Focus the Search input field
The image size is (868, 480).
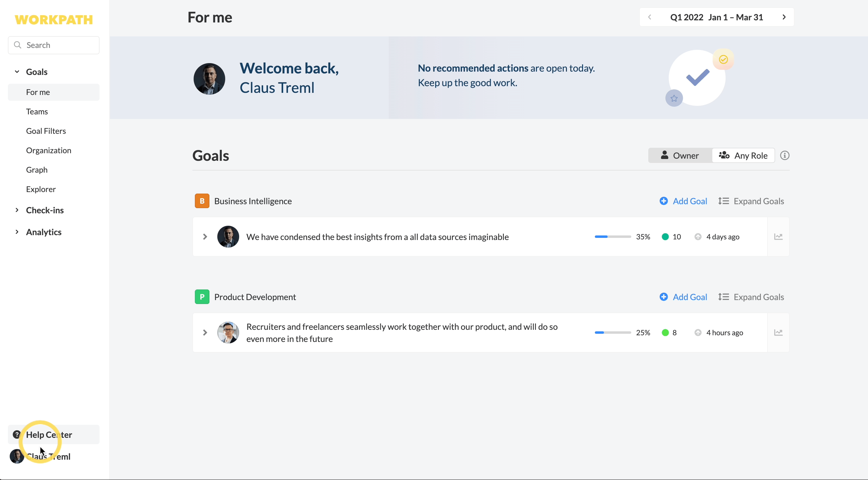(x=54, y=45)
